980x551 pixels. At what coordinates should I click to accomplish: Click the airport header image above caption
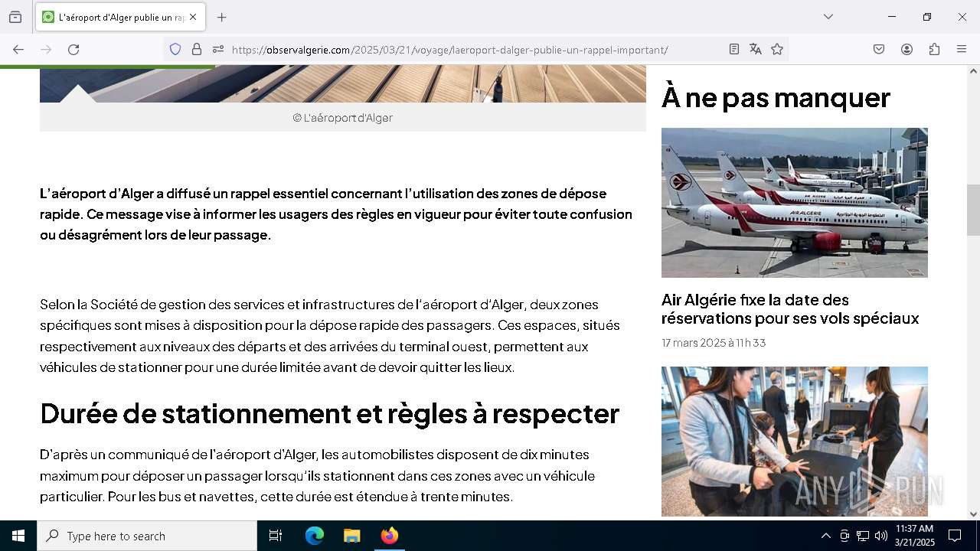(x=343, y=83)
